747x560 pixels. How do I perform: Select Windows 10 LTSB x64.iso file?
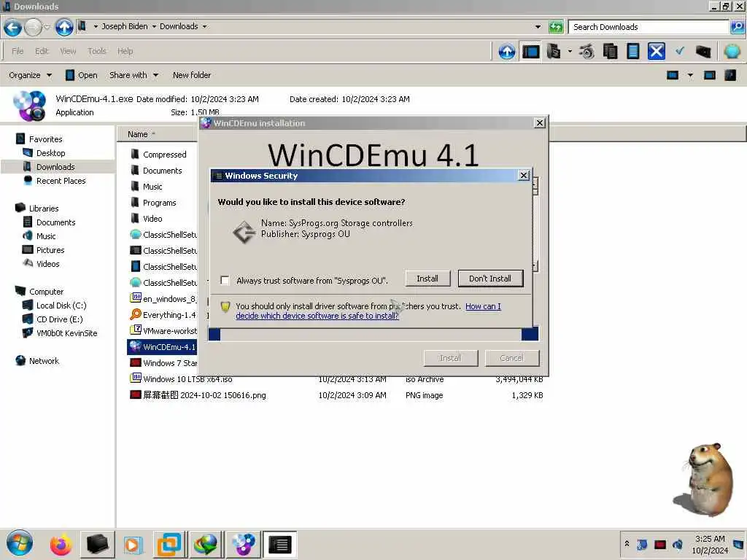(187, 379)
